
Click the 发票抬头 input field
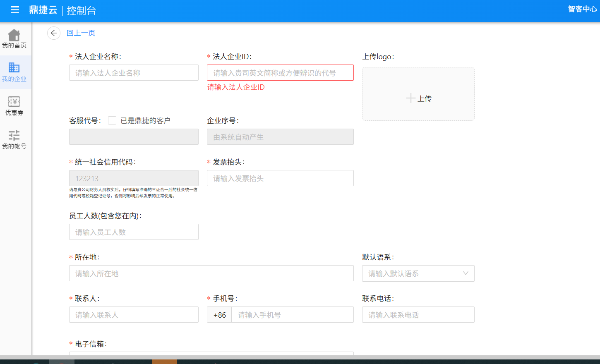pyautogui.click(x=280, y=178)
